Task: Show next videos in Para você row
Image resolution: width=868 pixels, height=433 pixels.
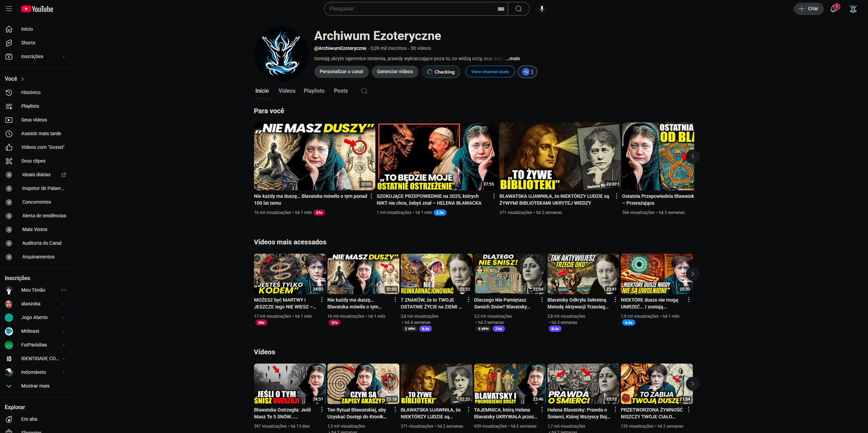Action: (692, 157)
